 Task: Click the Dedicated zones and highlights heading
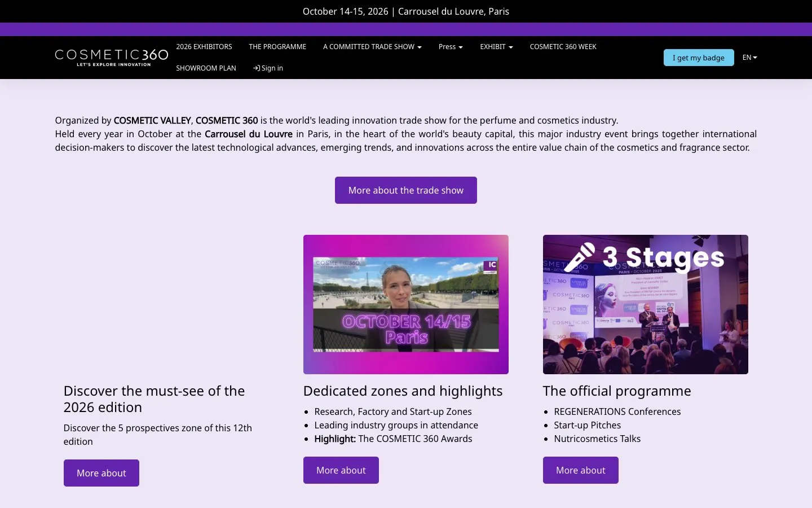[403, 391]
